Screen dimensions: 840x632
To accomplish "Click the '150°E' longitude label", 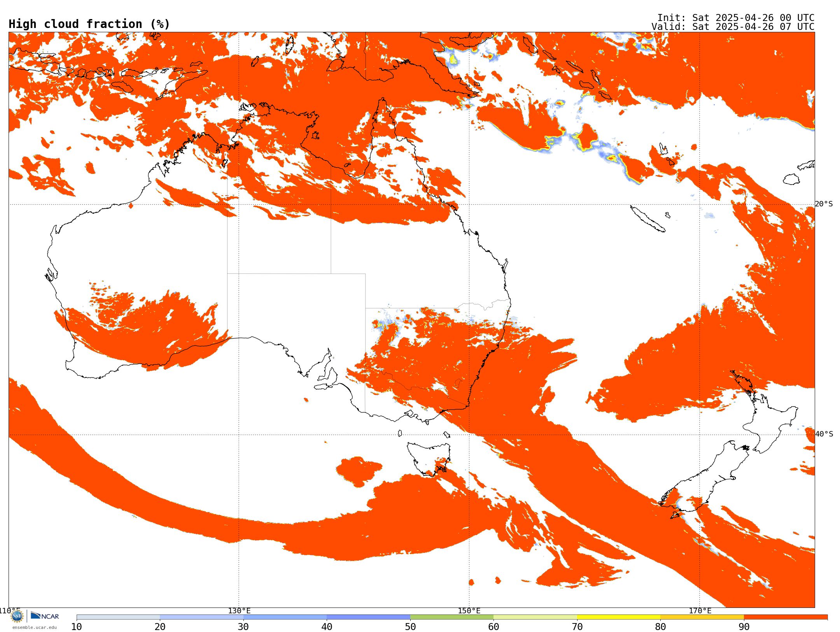I will pyautogui.click(x=469, y=611).
